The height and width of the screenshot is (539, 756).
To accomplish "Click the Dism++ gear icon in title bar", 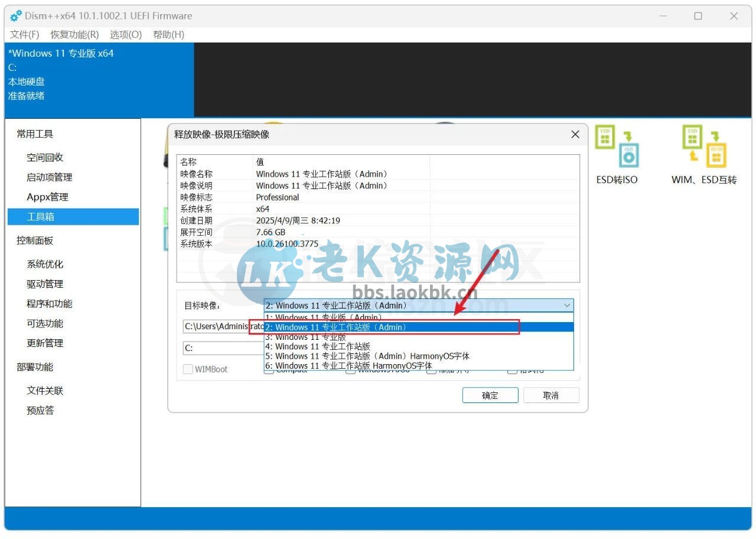I will (16, 16).
